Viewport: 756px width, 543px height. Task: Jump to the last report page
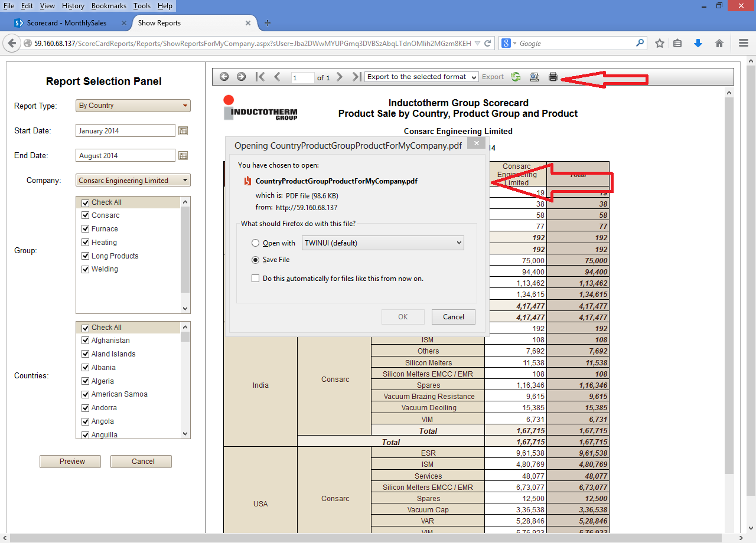click(356, 77)
